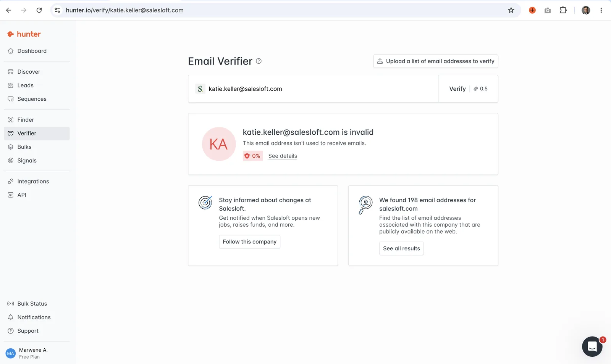Click the Verifier envelope icon
Screen dimensions: 611x364
pyautogui.click(x=11, y=134)
